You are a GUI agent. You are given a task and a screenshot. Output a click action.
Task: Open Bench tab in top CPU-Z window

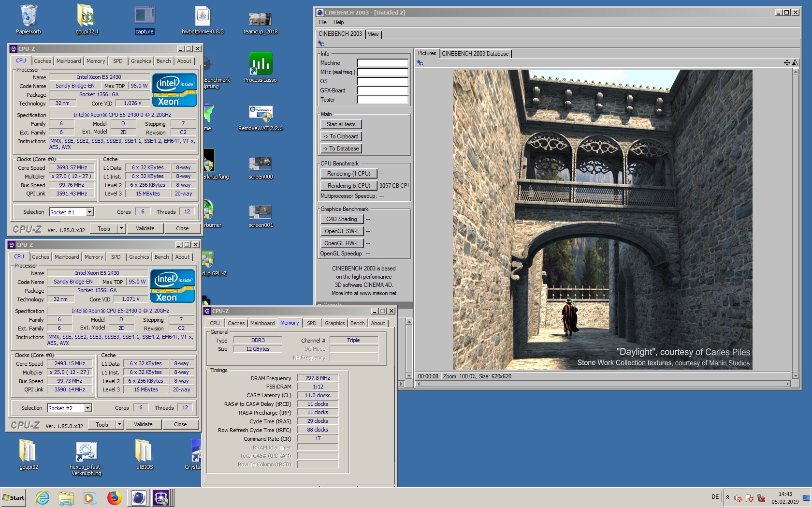(163, 61)
